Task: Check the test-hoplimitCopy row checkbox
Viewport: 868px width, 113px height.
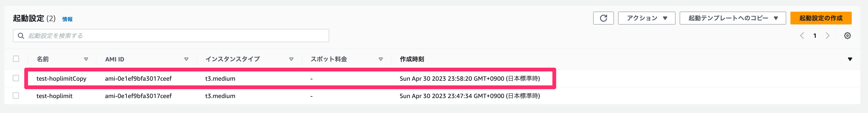Action: [x=16, y=78]
